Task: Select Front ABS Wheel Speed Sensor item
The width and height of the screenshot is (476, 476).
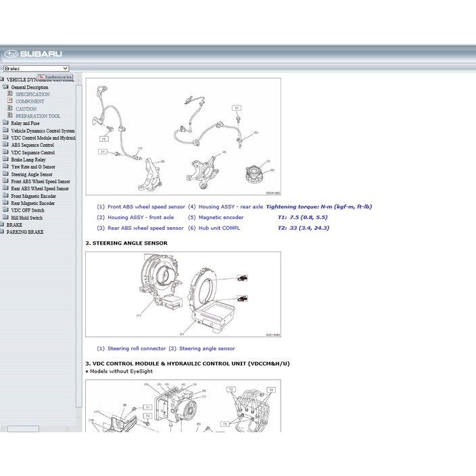Action: pyautogui.click(x=40, y=182)
